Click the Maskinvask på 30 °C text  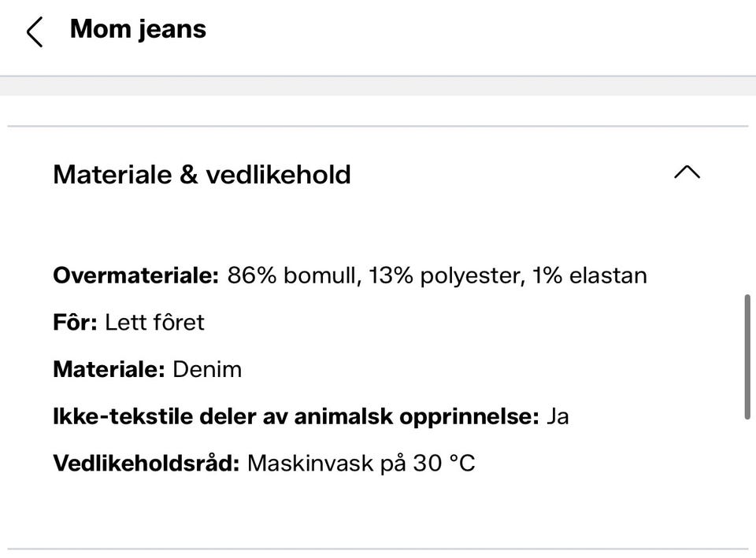[361, 463]
